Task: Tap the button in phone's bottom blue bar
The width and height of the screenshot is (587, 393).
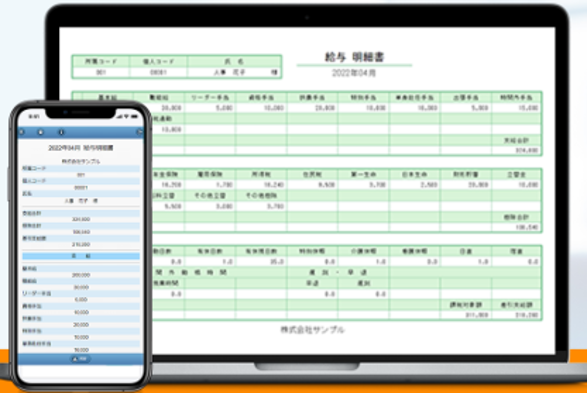Action: 80,359
